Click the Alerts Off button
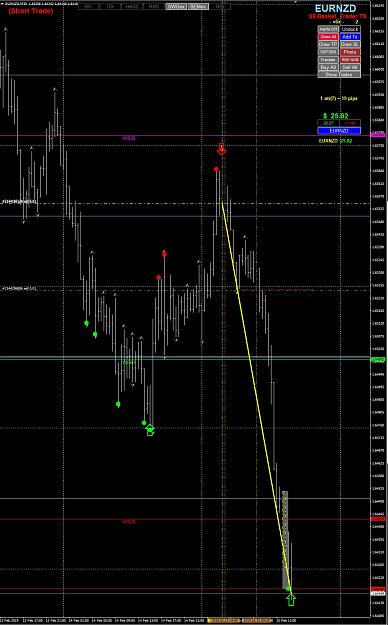This screenshot has width=388, height=625. click(328, 29)
